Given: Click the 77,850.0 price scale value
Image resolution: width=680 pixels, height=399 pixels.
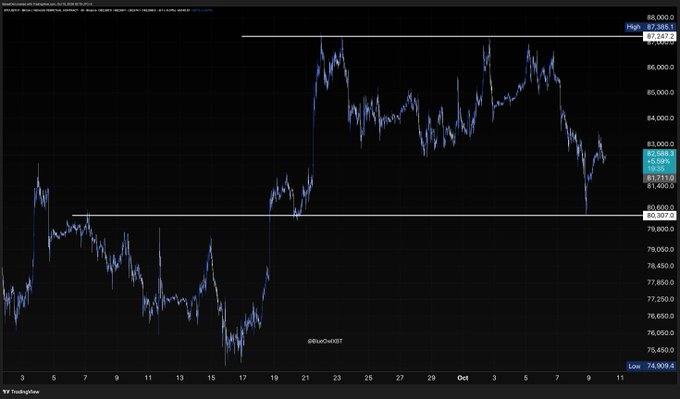Looking at the screenshot, I should coord(660,282).
